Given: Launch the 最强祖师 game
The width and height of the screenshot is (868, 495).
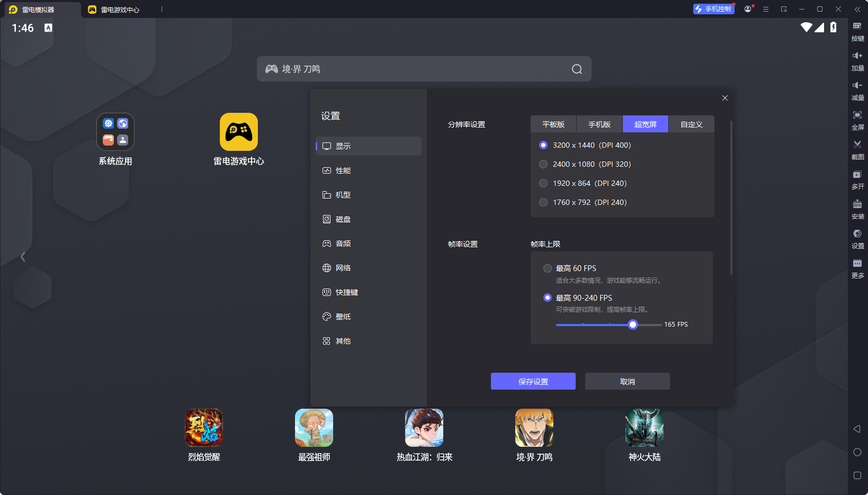Looking at the screenshot, I should coord(314,428).
